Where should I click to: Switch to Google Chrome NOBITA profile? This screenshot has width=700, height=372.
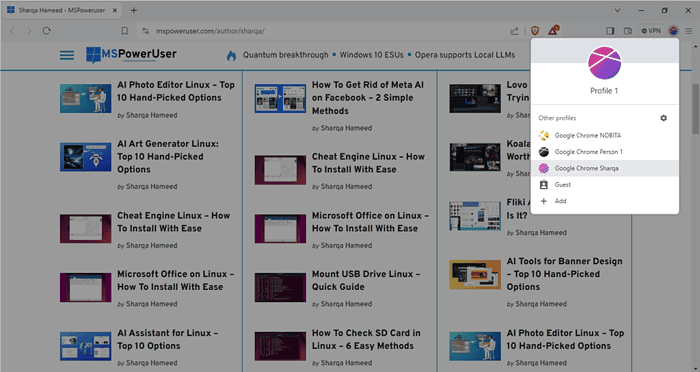[x=605, y=135]
